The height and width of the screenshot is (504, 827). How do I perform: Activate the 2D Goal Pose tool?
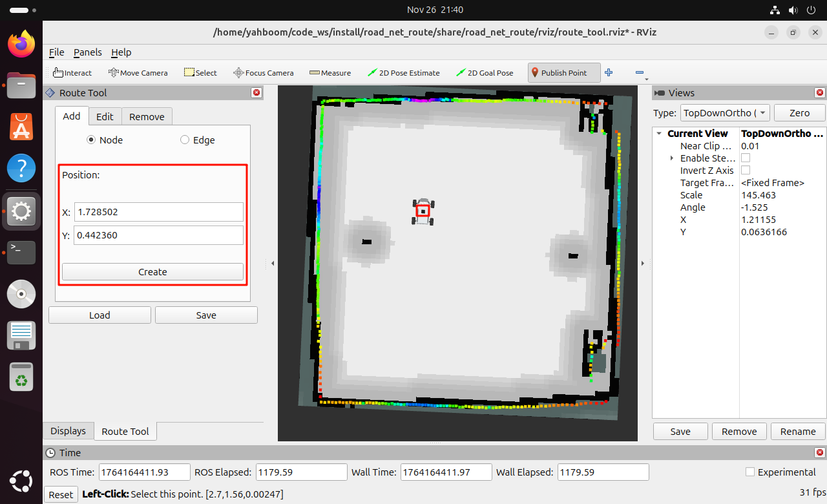(485, 73)
